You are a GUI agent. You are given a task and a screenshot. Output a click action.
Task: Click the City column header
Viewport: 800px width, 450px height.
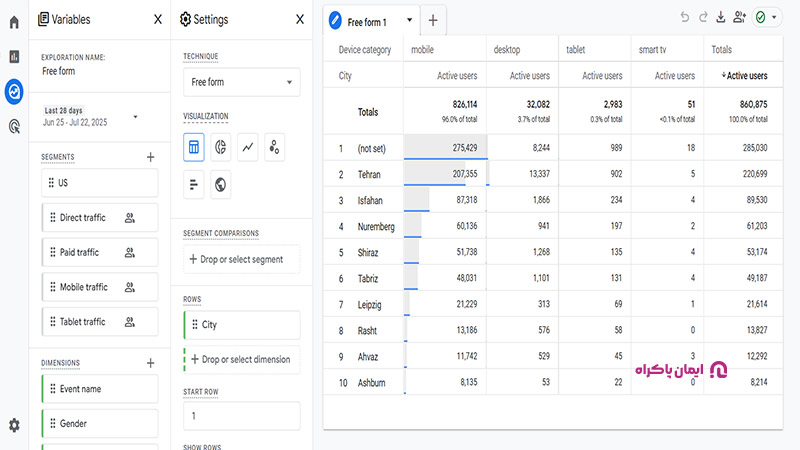pos(345,76)
